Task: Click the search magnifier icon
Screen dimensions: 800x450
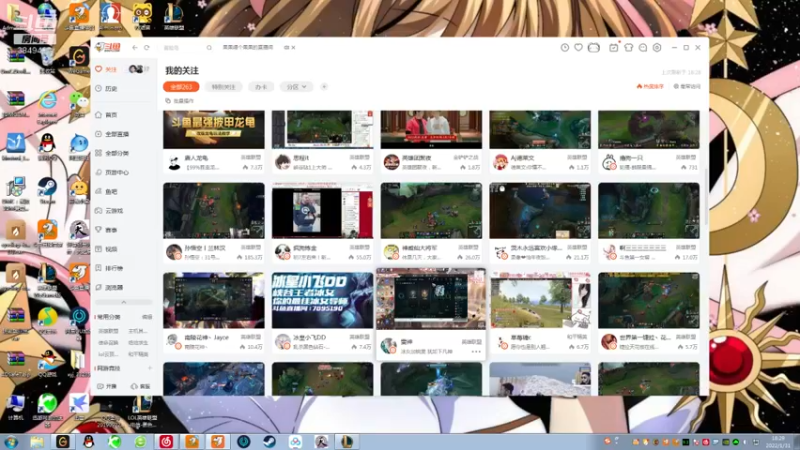Action: 209,47
